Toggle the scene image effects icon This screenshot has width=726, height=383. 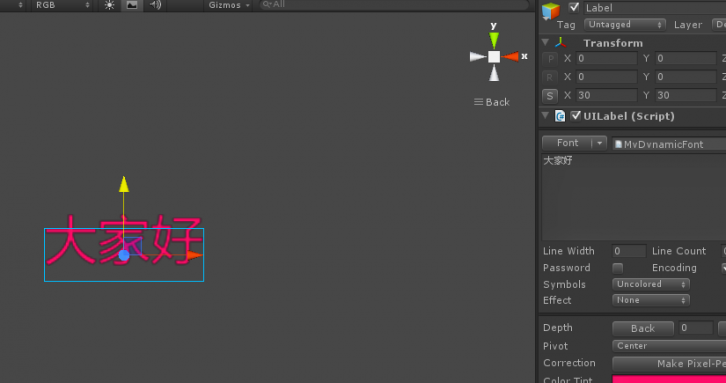point(132,5)
